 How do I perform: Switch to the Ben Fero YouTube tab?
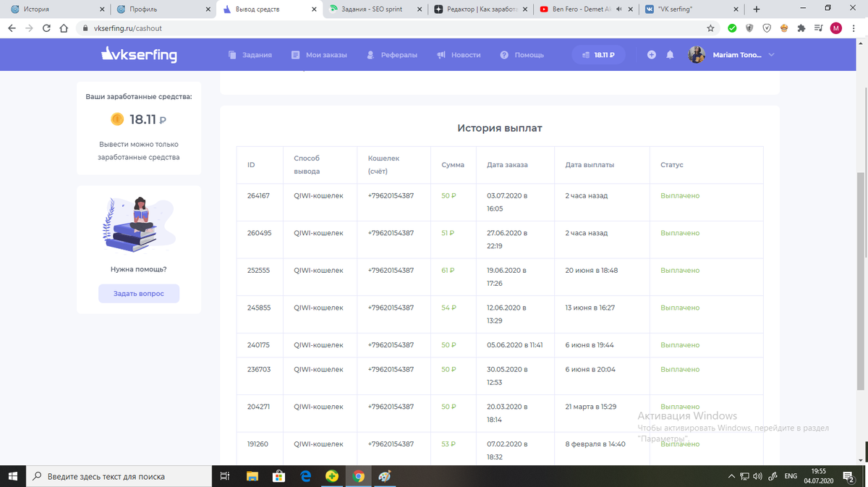pos(587,9)
